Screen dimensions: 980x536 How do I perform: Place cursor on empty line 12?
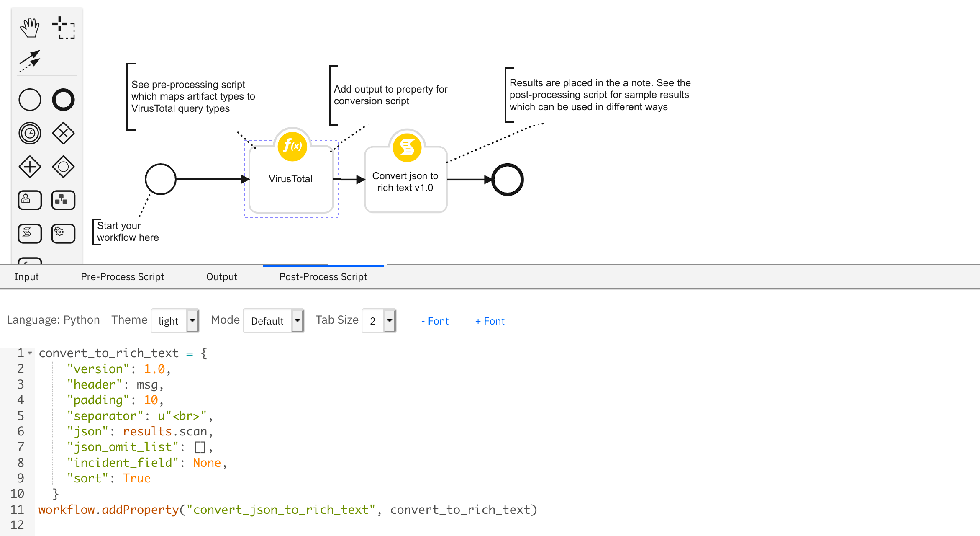click(x=507, y=525)
